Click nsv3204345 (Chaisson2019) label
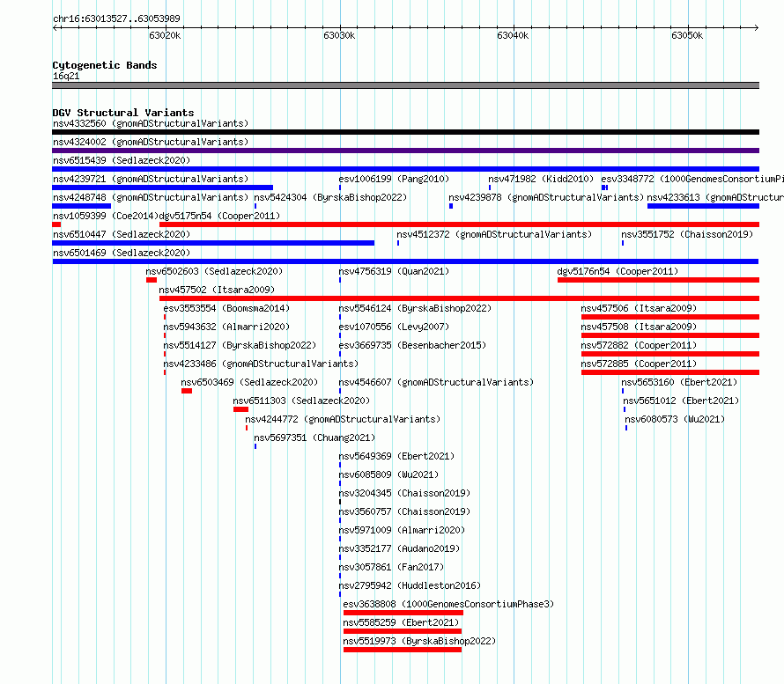The height and width of the screenshot is (684, 784). [404, 493]
